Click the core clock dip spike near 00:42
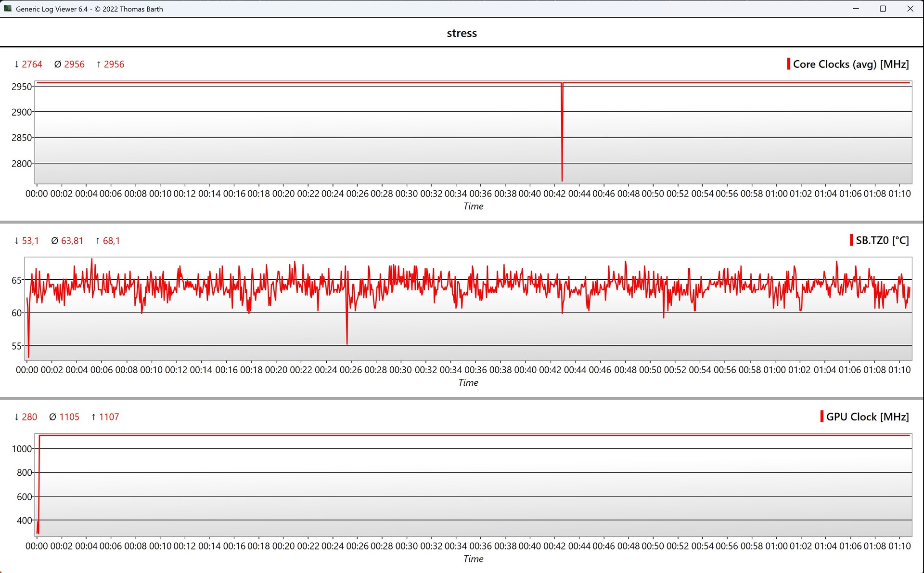Image resolution: width=924 pixels, height=573 pixels. (x=562, y=144)
